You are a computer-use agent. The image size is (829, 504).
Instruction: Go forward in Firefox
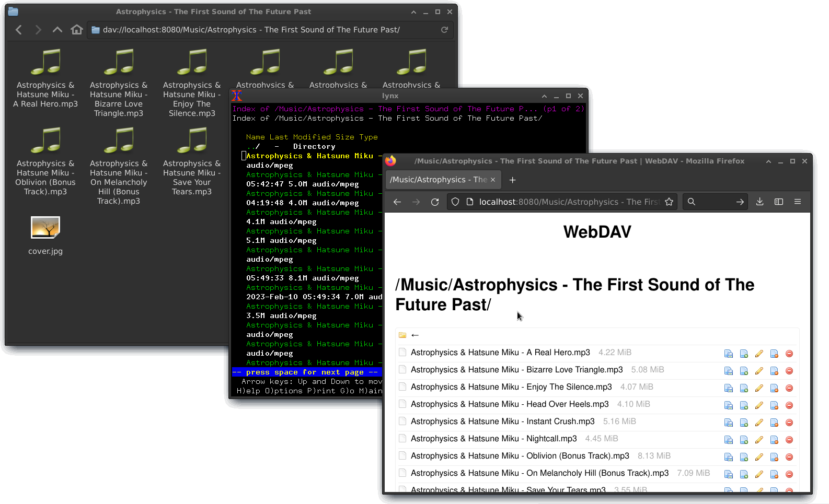(416, 202)
